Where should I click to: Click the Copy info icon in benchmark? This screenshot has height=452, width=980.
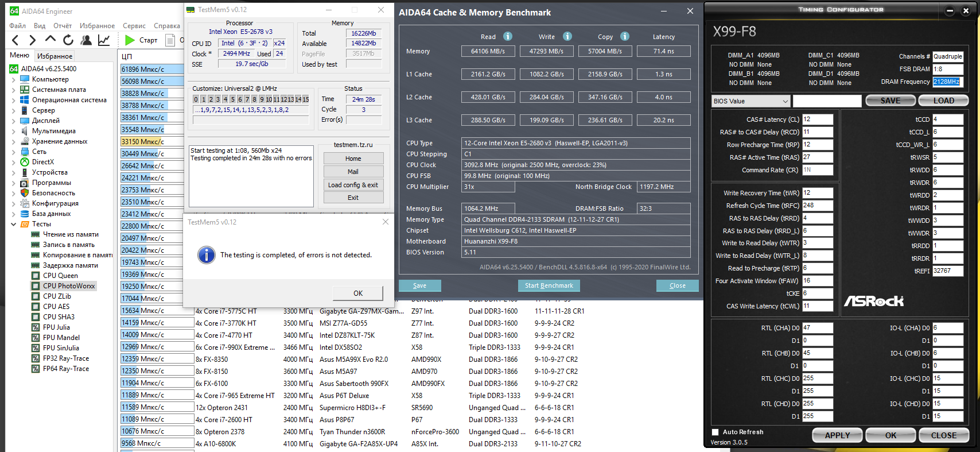point(625,36)
